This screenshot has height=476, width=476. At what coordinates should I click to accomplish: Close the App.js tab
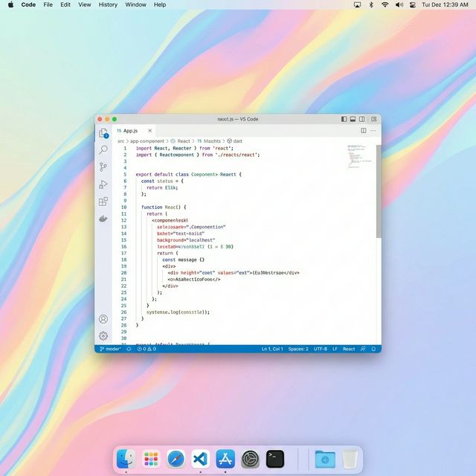[150, 131]
